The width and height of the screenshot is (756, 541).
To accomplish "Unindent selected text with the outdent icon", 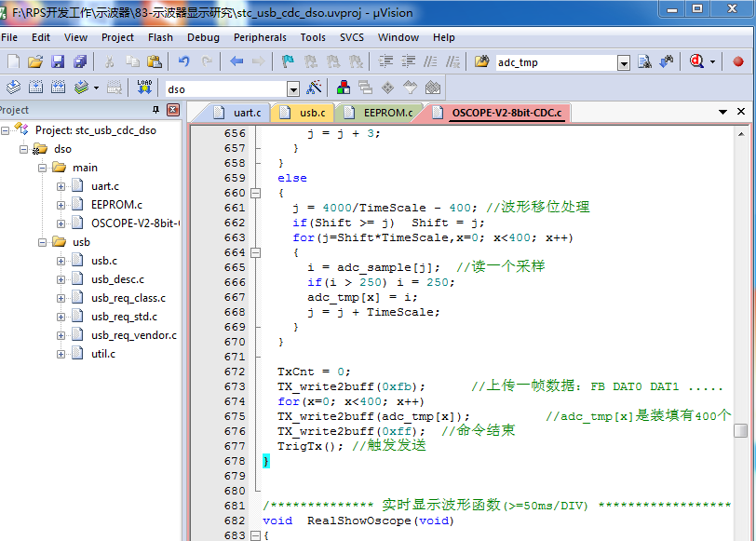I will coord(409,61).
